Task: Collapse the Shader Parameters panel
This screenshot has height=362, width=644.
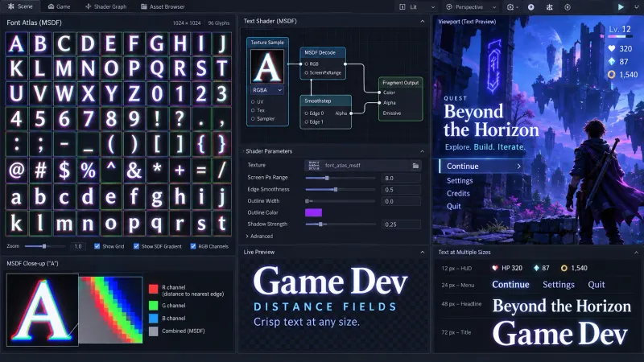Action: click(422, 151)
